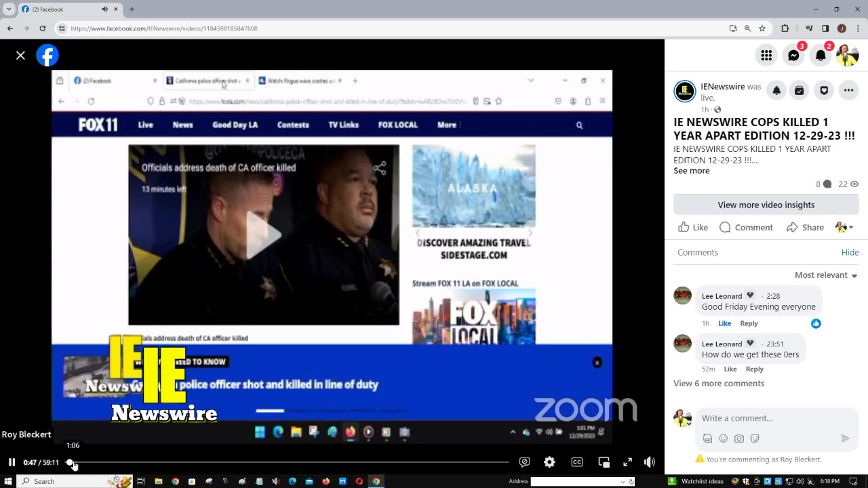The image size is (868, 488).
Task: Reply to 'How do we get these 0ers' comment
Action: 754,369
